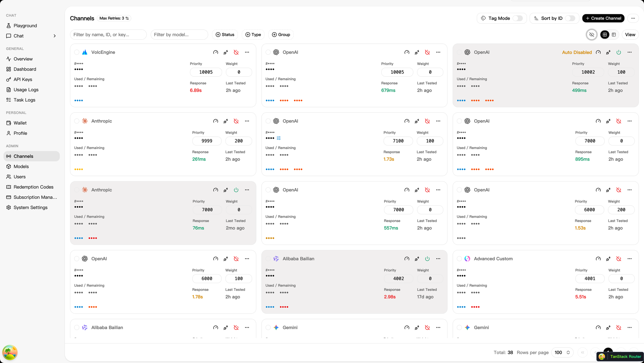The height and width of the screenshot is (363, 644).
Task: Select the bottom-left Alibaba Bailian checkbox
Action: (77, 328)
